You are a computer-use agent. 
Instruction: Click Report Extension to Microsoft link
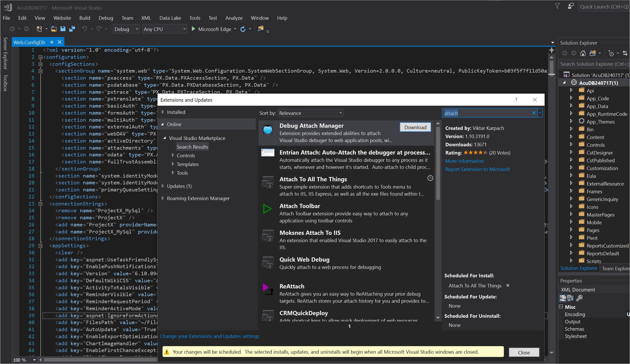click(x=478, y=169)
